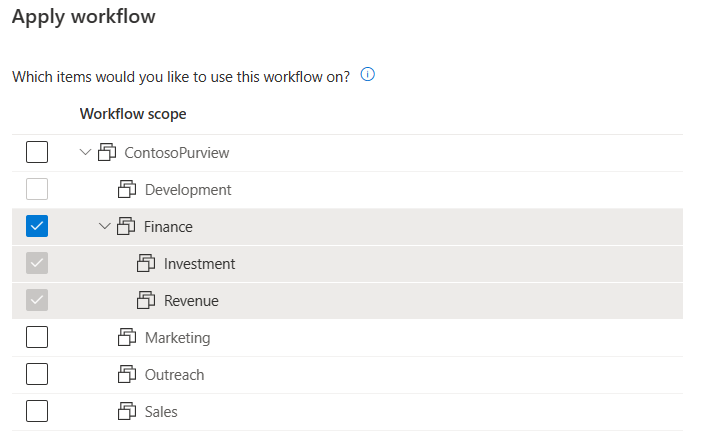The width and height of the screenshot is (705, 434).
Task: Click the Outreach collection icon
Action: pyautogui.click(x=127, y=374)
